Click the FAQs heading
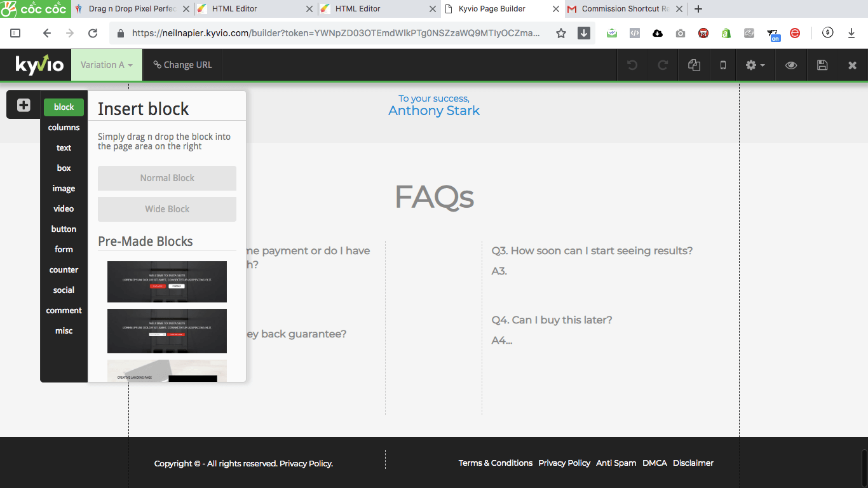868x488 pixels. (x=434, y=196)
